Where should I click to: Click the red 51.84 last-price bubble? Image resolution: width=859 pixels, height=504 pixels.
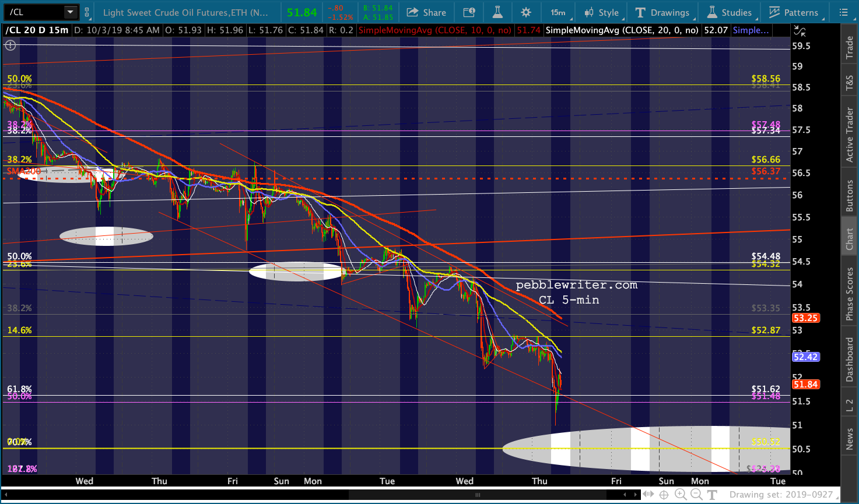coord(805,384)
